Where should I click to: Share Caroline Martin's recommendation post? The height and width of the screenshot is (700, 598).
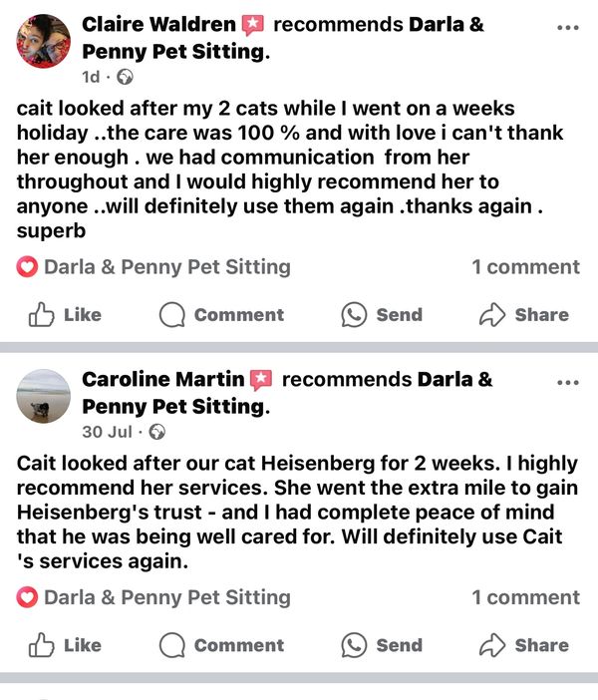point(524,645)
